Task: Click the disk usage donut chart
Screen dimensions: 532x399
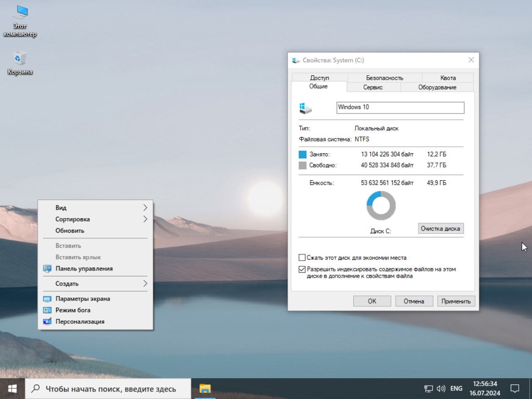Action: pos(381,206)
